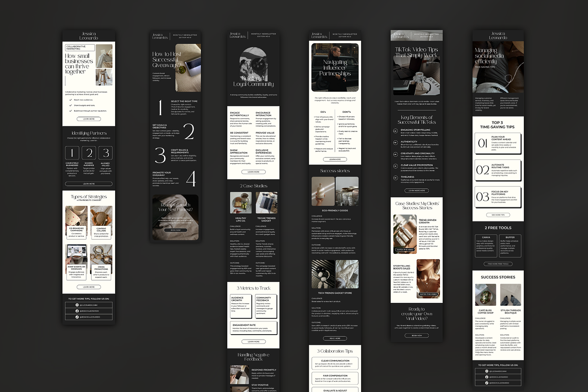Click the Healthy Life Co. case study photo
Image resolution: width=588 pixels, height=392 pixels.
[241, 202]
